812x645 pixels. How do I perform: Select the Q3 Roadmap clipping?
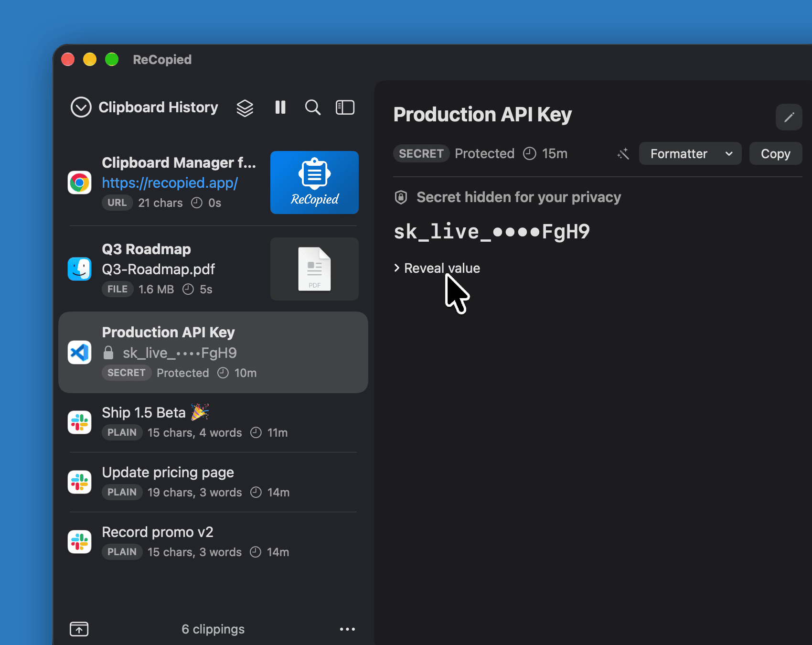(213, 269)
